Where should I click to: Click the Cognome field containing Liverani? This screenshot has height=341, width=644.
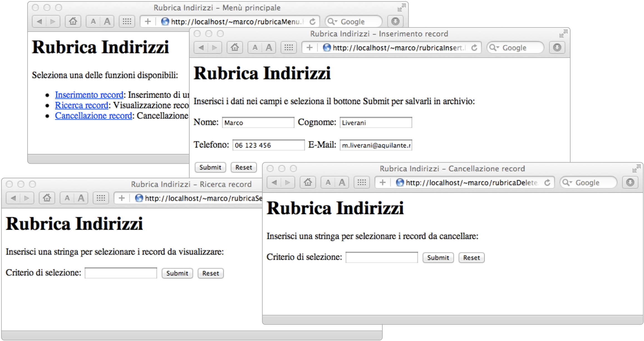[376, 123]
